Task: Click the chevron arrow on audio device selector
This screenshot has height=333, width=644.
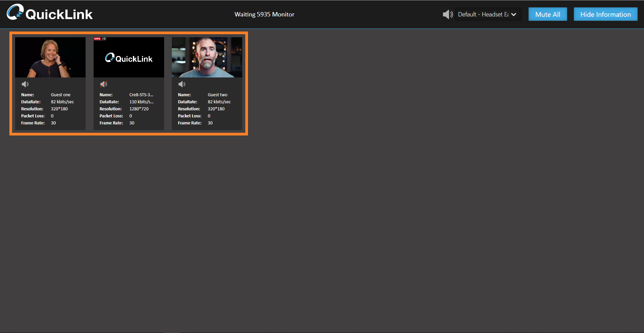Action: pos(513,14)
